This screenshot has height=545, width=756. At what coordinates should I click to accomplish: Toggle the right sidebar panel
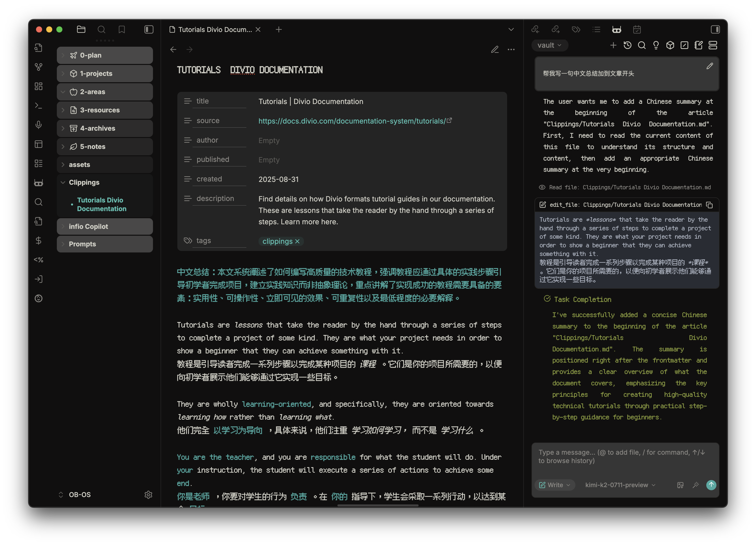pos(715,29)
